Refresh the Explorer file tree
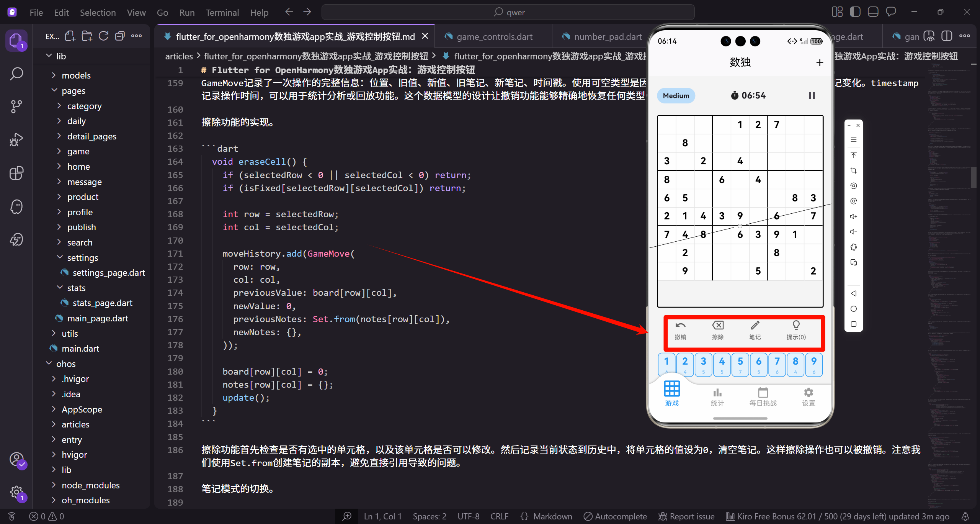Screen dimensions: 980x524 [x=103, y=36]
